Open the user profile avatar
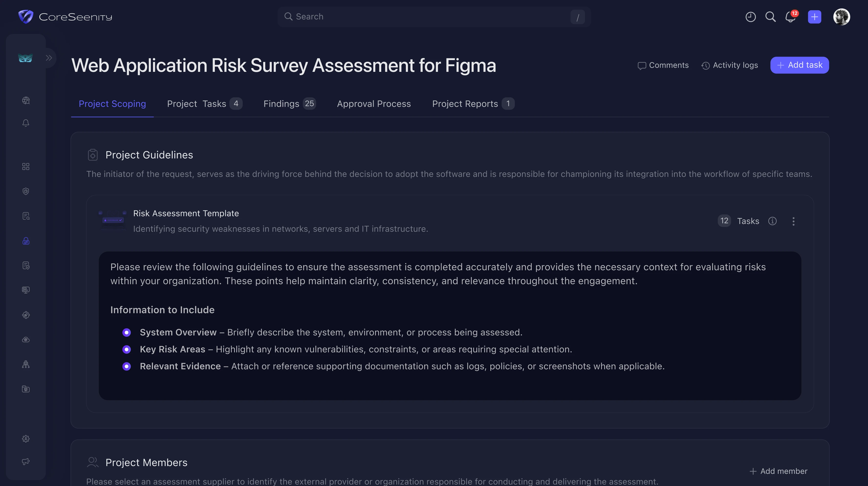Image resolution: width=868 pixels, height=486 pixels. coord(841,17)
